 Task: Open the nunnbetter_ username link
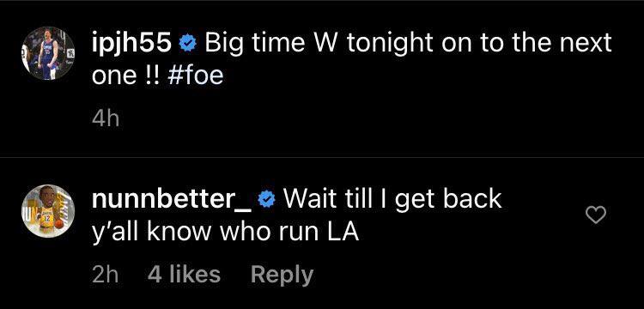click(172, 199)
